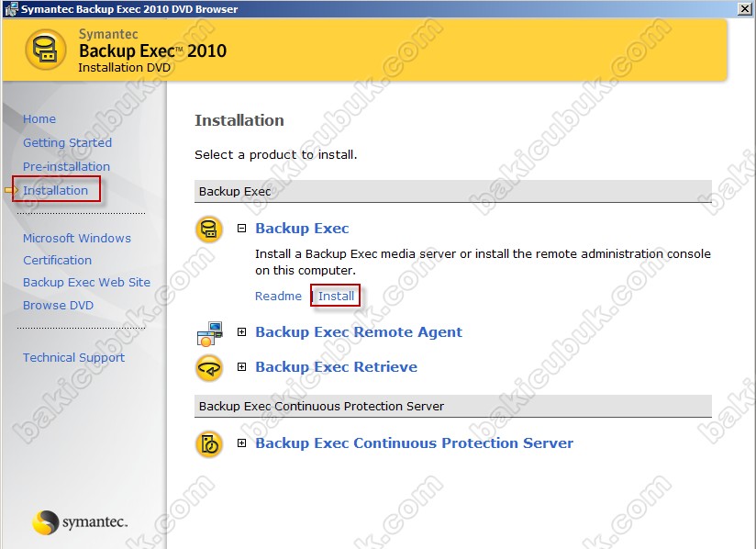Visit the Backup Exec Web Site link

[87, 282]
